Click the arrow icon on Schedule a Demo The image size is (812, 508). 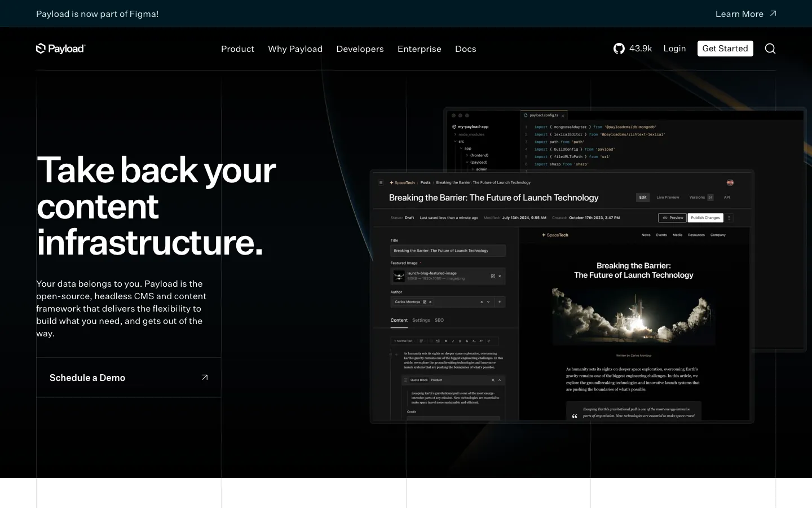coord(205,378)
